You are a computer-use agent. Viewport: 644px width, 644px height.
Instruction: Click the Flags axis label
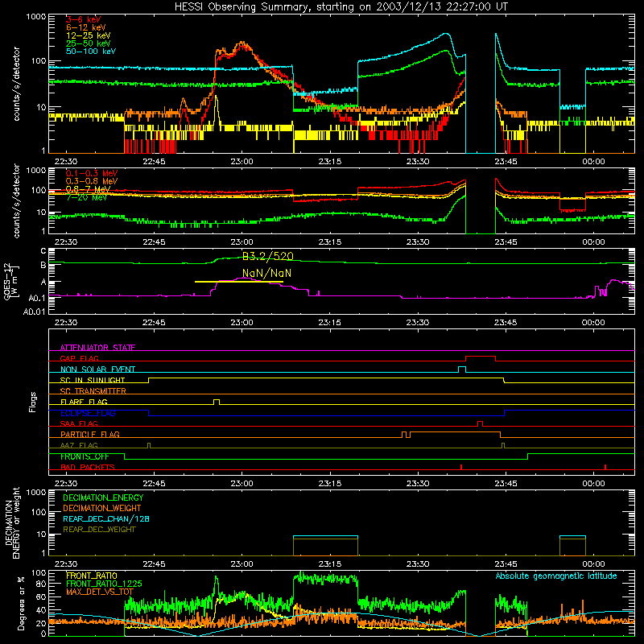pyautogui.click(x=33, y=402)
